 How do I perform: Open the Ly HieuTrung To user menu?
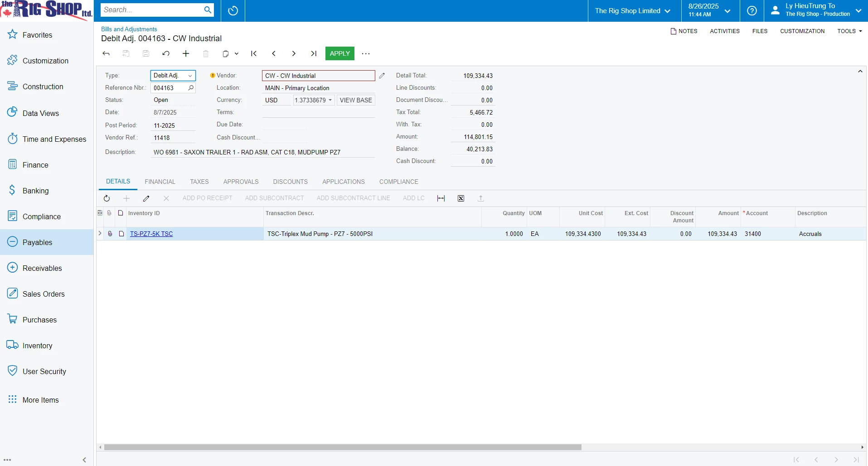click(816, 10)
